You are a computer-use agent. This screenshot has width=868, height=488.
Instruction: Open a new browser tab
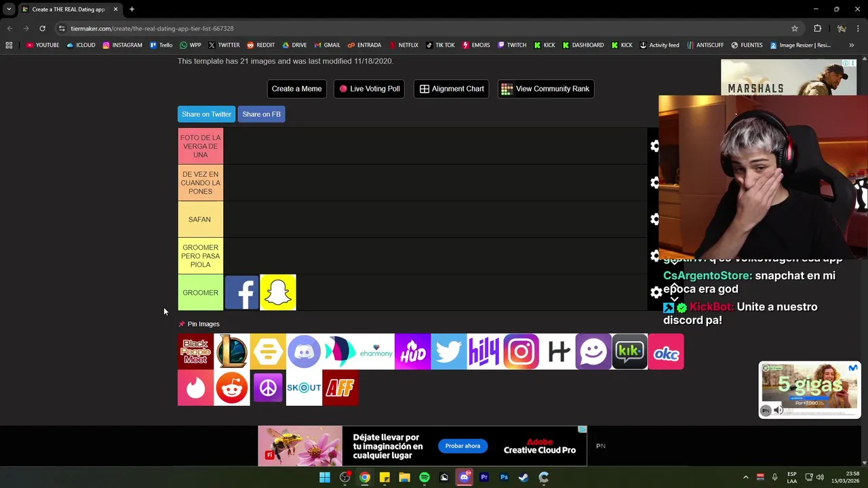pyautogui.click(x=132, y=9)
